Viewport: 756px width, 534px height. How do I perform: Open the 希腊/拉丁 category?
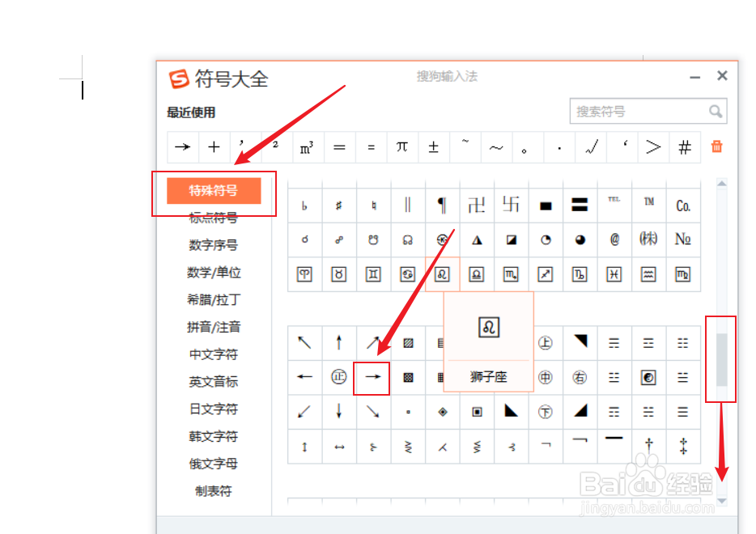click(x=214, y=300)
